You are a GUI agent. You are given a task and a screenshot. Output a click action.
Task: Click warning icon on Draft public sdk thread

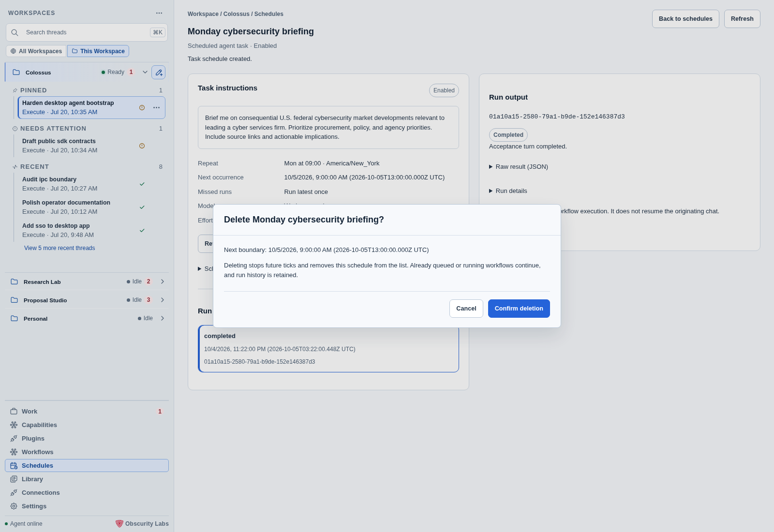[142, 146]
